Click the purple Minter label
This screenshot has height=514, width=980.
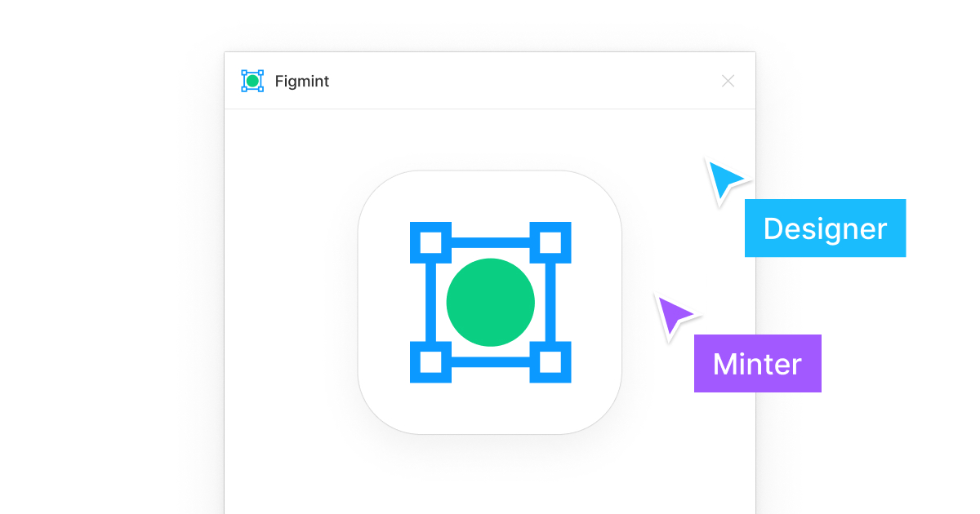758,363
